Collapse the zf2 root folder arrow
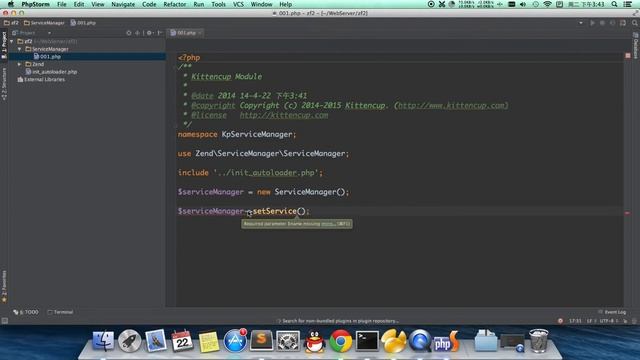The width and height of the screenshot is (640, 360). (12, 41)
